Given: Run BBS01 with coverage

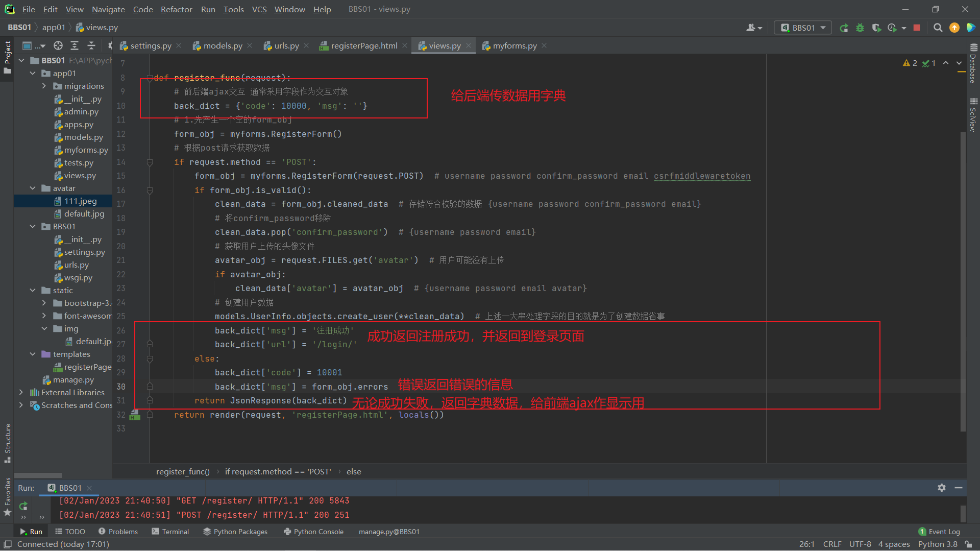Looking at the screenshot, I should (x=876, y=28).
